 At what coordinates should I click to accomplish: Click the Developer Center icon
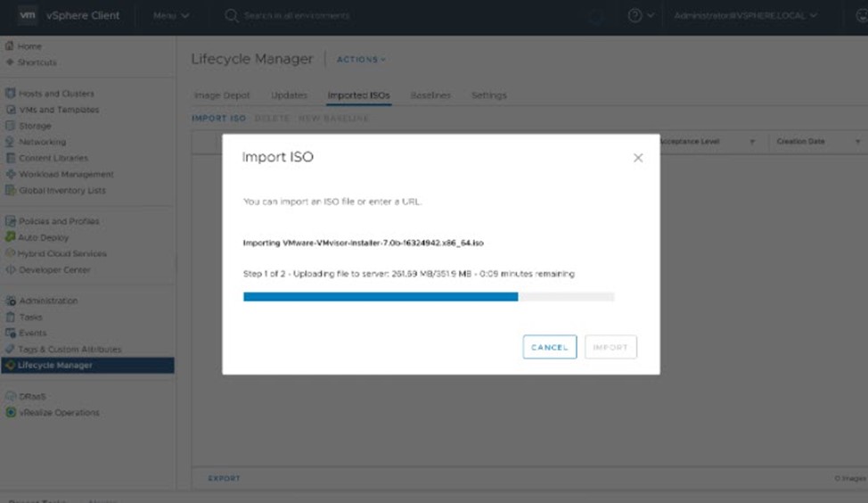pyautogui.click(x=10, y=269)
